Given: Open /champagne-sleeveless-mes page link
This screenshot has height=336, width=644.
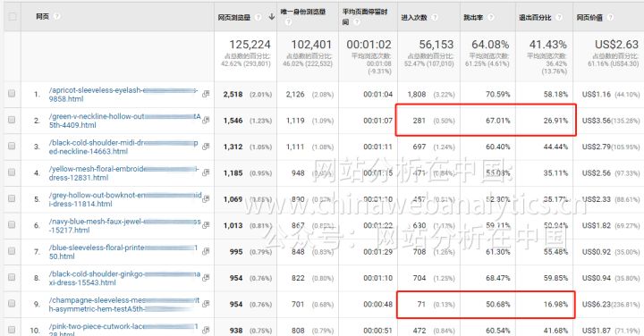Looking at the screenshot, I should [124, 305].
